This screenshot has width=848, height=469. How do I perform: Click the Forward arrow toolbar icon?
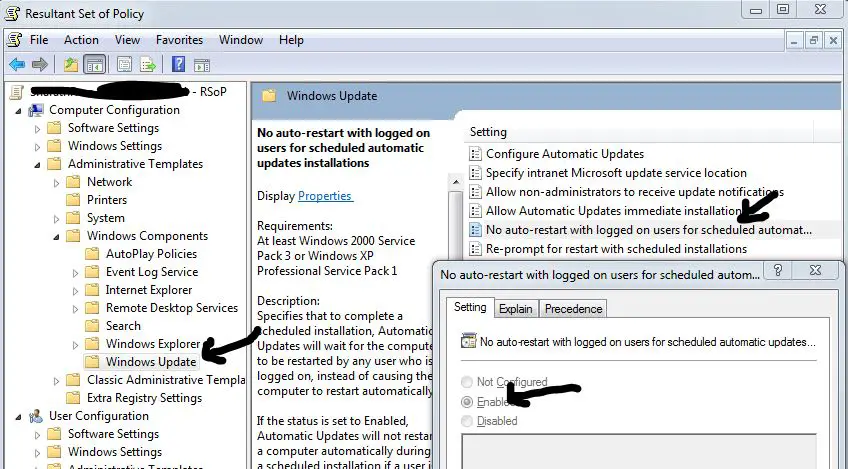click(x=40, y=65)
